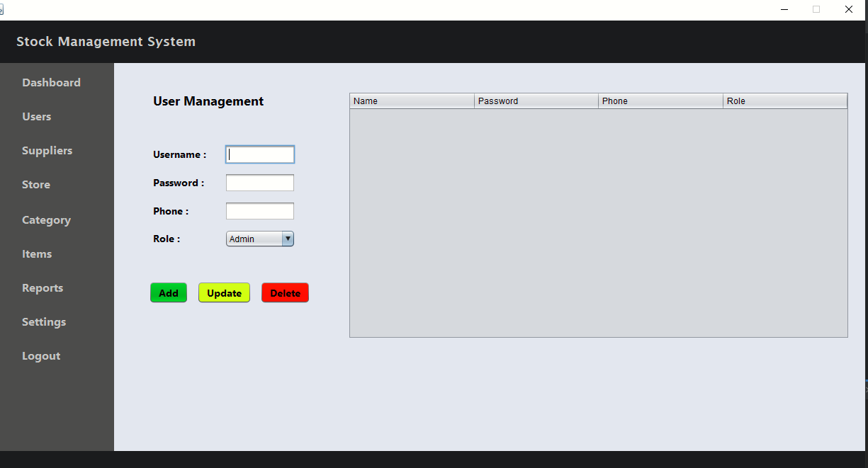Click the Phone input field

(x=260, y=211)
